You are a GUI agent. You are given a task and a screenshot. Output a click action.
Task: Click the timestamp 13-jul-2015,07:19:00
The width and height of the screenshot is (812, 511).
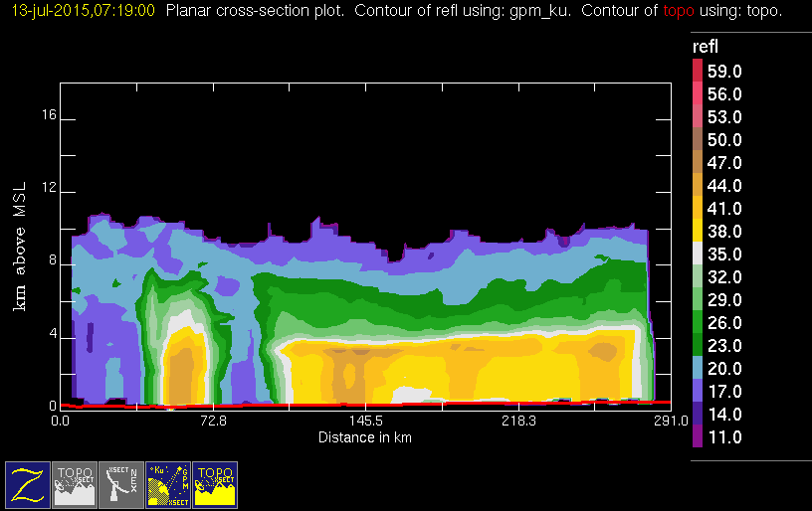click(x=83, y=10)
